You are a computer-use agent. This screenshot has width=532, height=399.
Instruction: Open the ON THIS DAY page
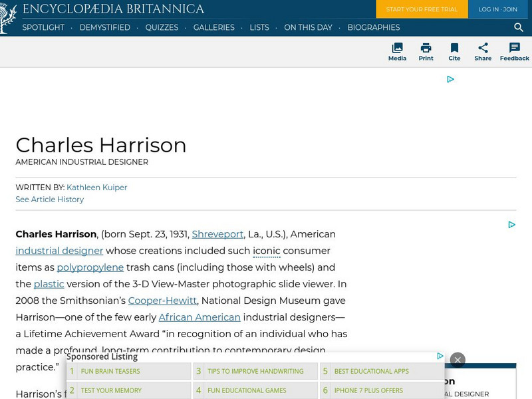[x=308, y=28]
